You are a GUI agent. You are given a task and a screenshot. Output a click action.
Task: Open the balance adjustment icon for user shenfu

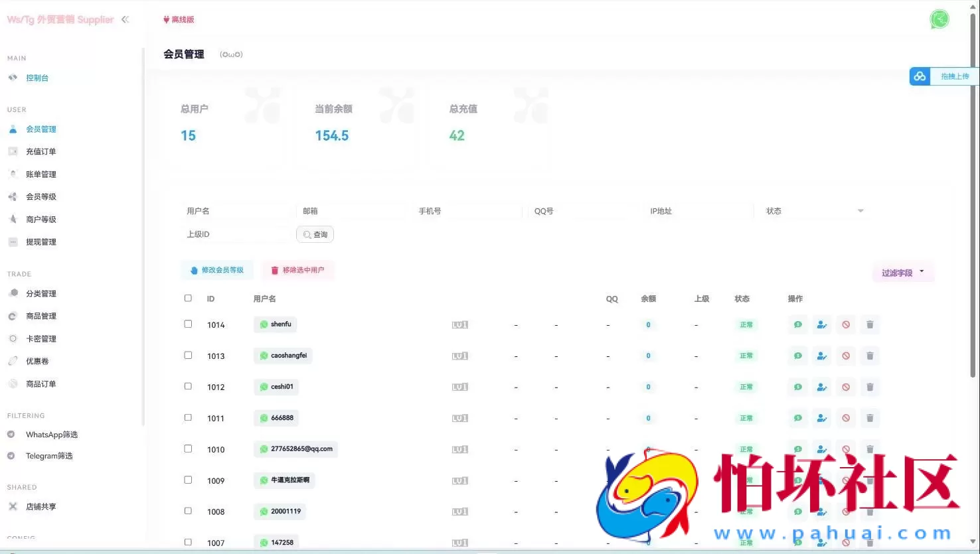tap(797, 324)
